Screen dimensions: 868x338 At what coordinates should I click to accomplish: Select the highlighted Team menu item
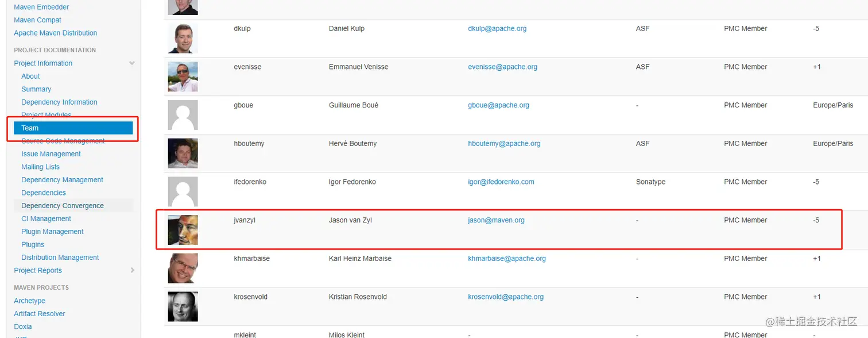[x=73, y=128]
